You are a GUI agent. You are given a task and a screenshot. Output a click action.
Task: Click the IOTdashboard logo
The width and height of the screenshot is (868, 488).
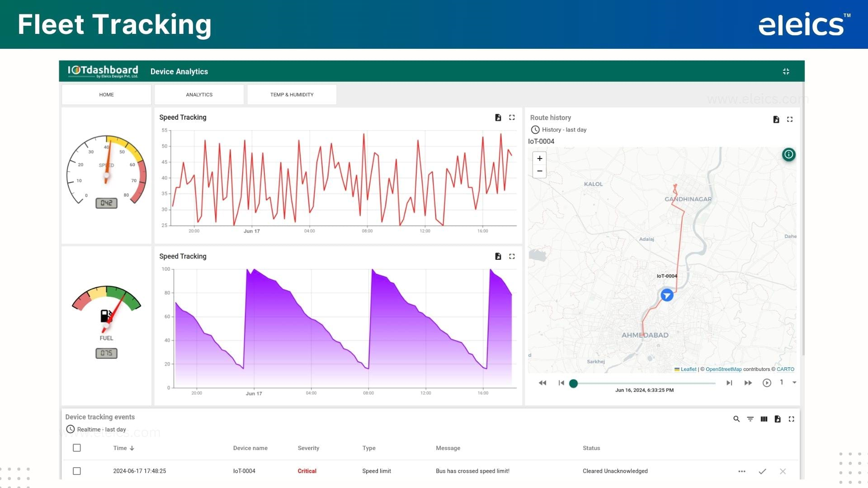pos(103,71)
